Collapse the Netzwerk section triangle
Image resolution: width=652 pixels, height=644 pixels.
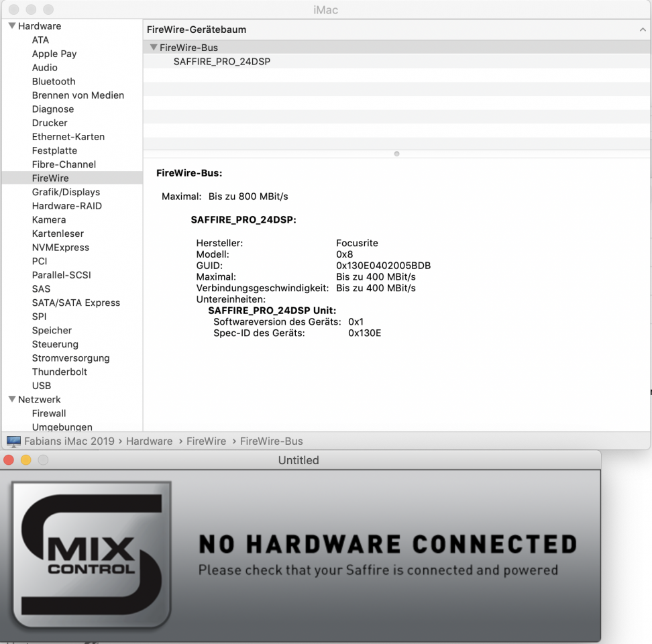tap(12, 399)
